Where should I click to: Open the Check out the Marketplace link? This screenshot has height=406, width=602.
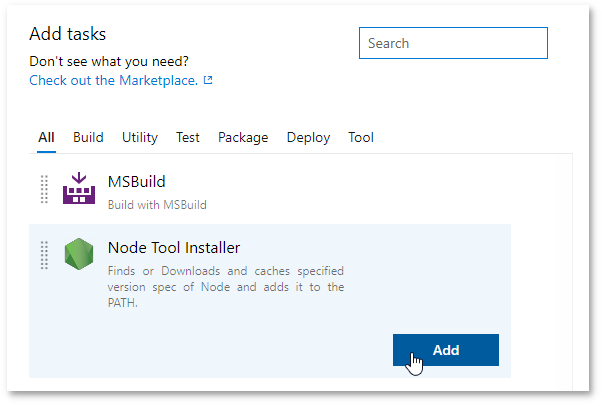click(x=113, y=80)
